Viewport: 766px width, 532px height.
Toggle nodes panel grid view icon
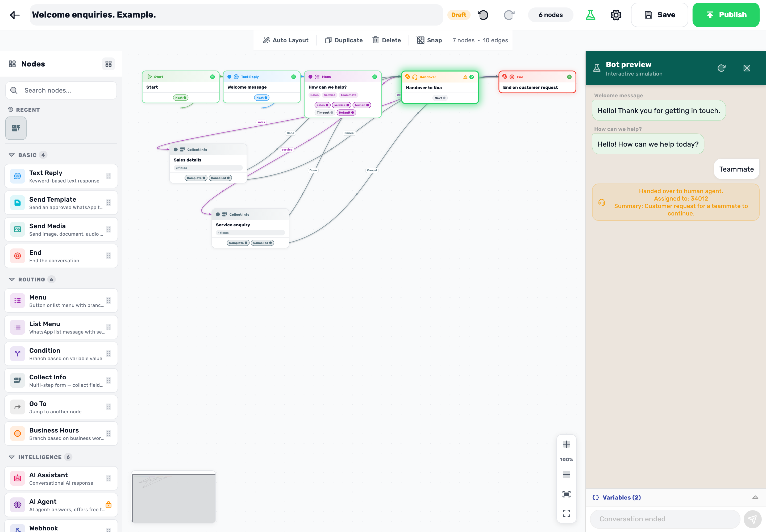point(108,64)
